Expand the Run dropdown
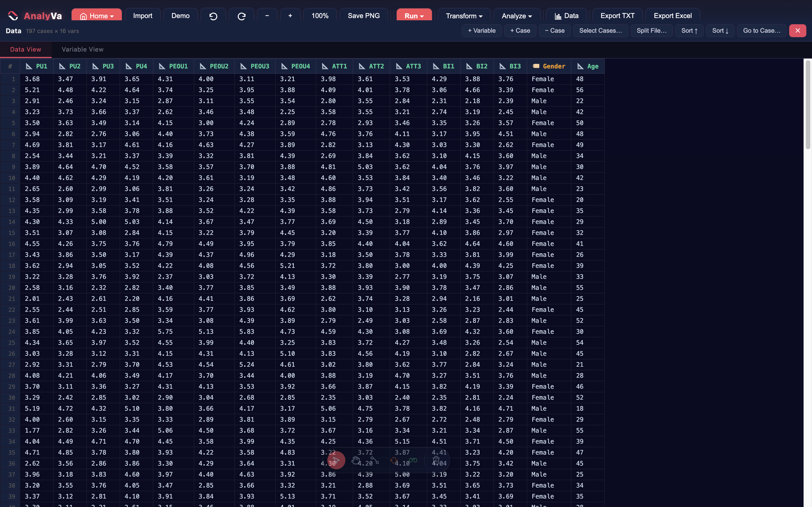812x507 pixels. tap(414, 16)
